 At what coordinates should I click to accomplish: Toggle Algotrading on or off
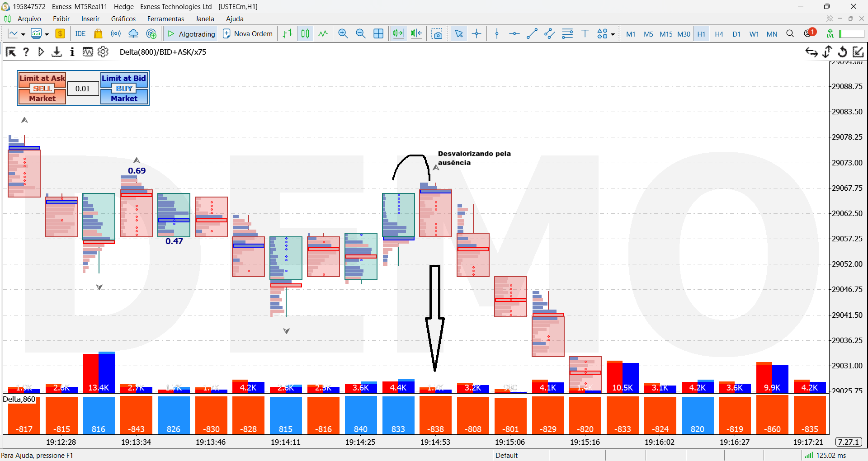[x=191, y=34]
